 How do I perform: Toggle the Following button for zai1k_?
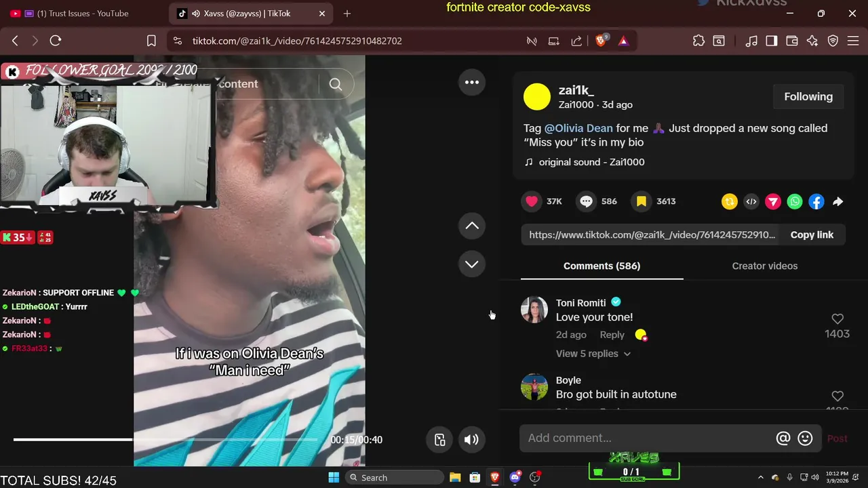coord(808,97)
